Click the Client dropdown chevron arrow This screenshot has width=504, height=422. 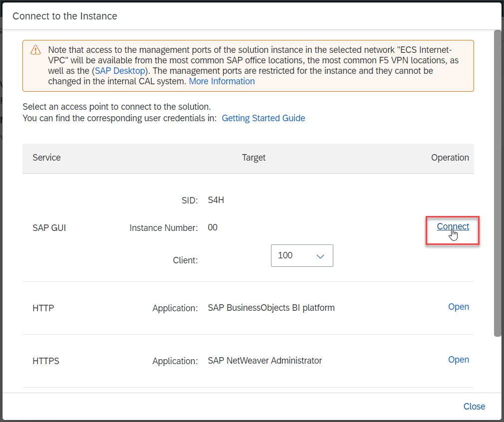(x=320, y=256)
